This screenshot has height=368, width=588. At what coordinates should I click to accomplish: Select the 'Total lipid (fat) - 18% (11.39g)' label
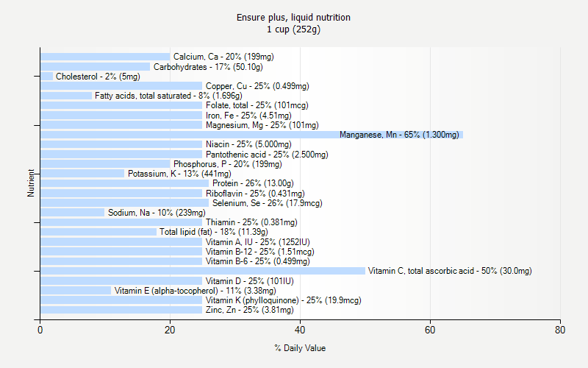coord(214,232)
